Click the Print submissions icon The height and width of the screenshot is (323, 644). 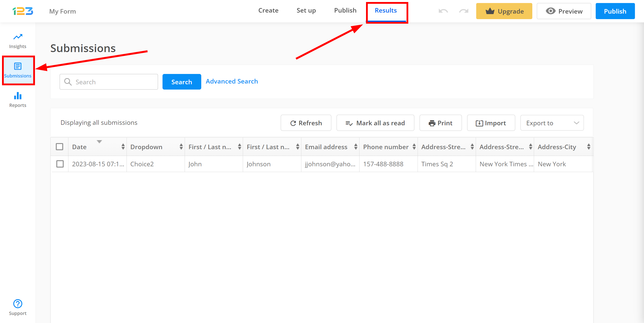pyautogui.click(x=441, y=122)
